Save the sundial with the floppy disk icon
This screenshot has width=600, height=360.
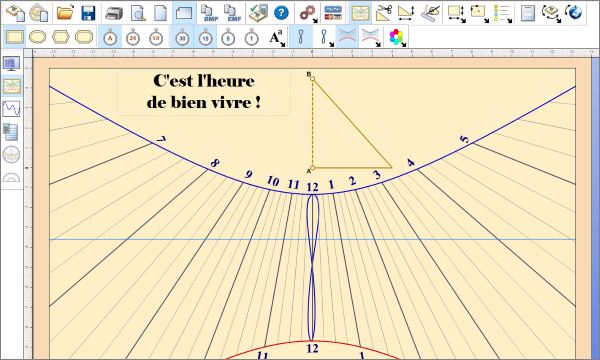[88, 13]
